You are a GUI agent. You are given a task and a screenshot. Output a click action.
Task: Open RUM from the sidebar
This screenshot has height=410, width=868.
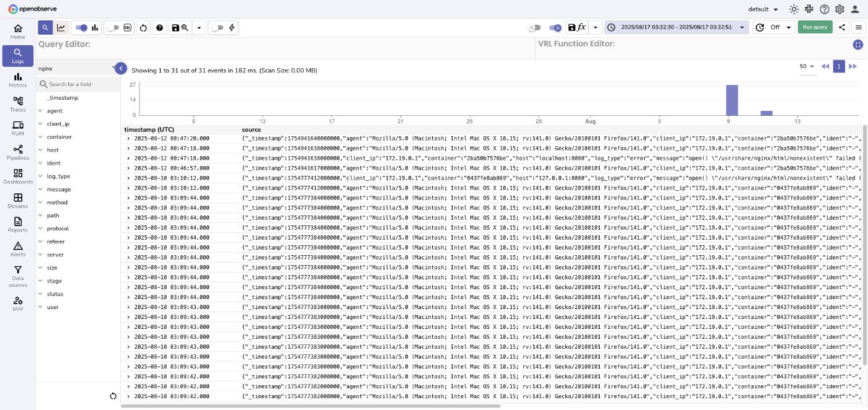pos(17,128)
